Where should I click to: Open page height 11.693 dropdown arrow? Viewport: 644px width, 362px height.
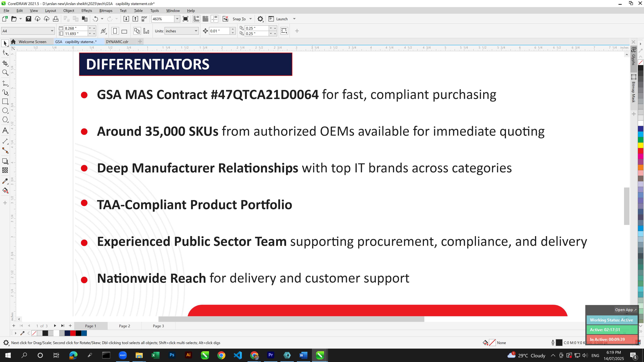pyautogui.click(x=90, y=34)
